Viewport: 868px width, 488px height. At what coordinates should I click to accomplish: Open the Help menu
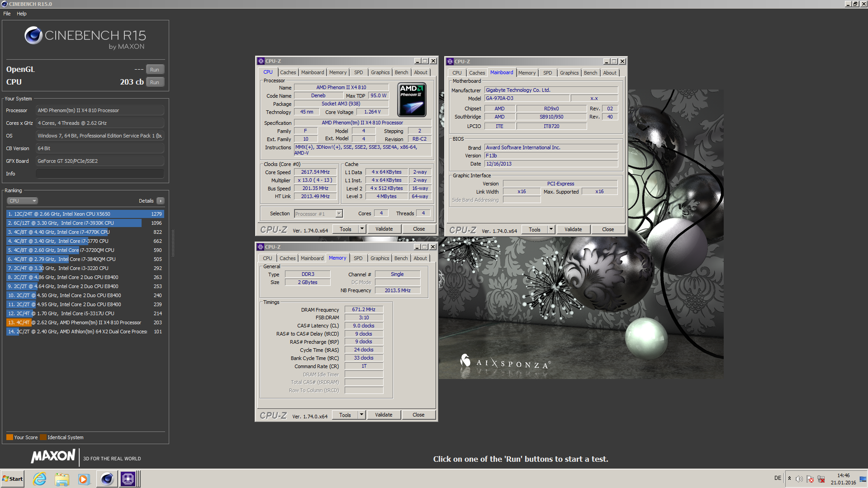[21, 14]
